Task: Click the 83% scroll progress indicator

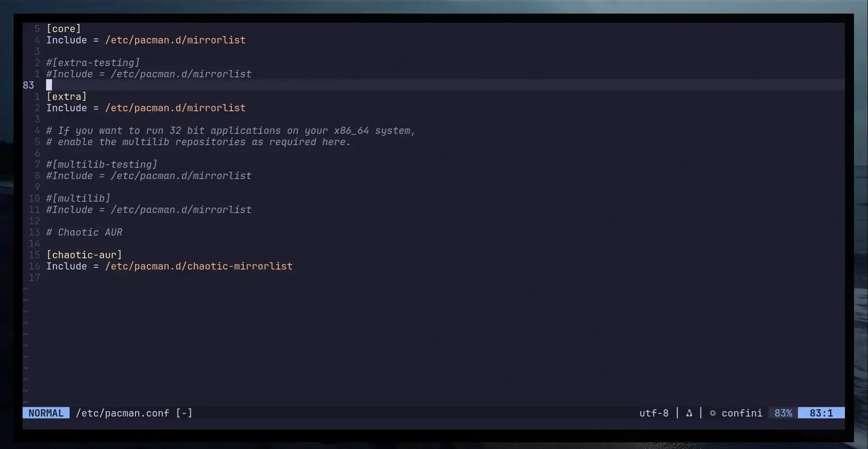Action: 783,413
